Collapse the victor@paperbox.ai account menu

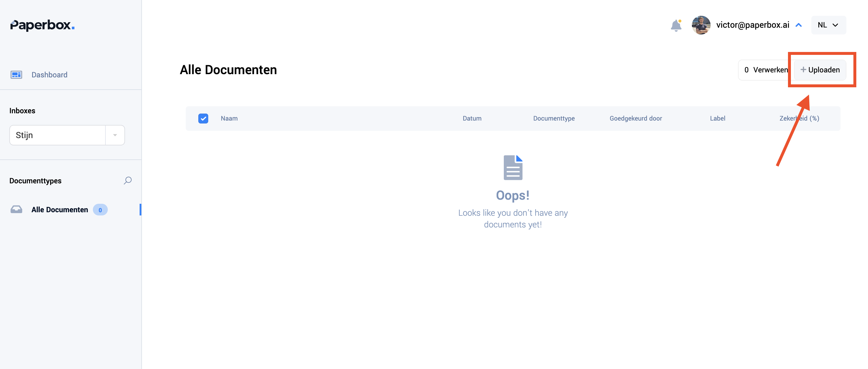click(x=798, y=25)
